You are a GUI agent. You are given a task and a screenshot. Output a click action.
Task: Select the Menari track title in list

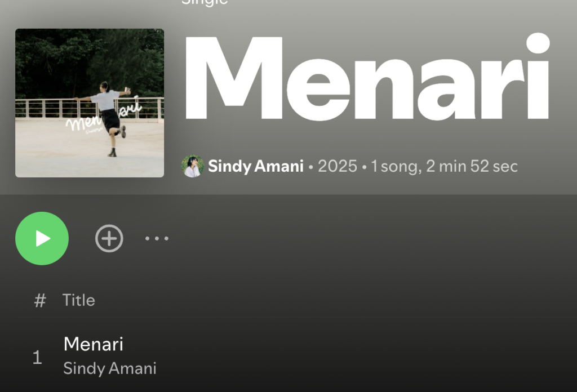pos(94,344)
